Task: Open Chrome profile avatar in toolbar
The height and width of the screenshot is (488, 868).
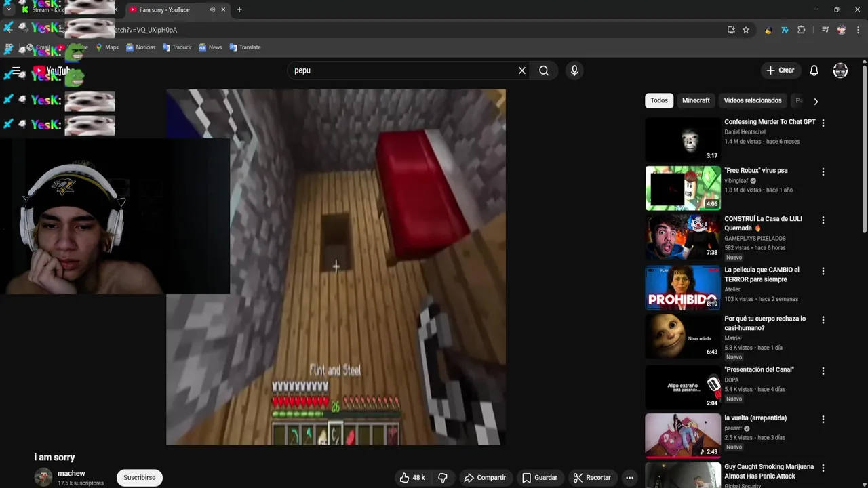Action: pyautogui.click(x=842, y=30)
